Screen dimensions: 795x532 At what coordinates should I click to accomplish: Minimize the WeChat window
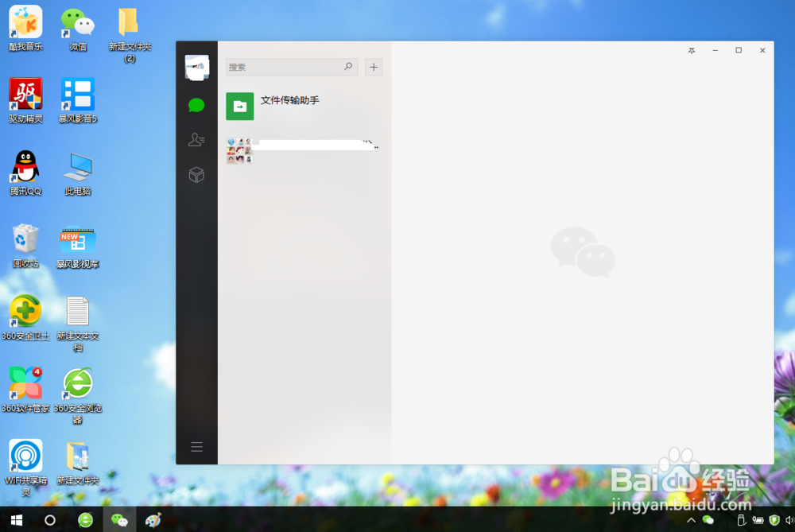click(x=715, y=50)
